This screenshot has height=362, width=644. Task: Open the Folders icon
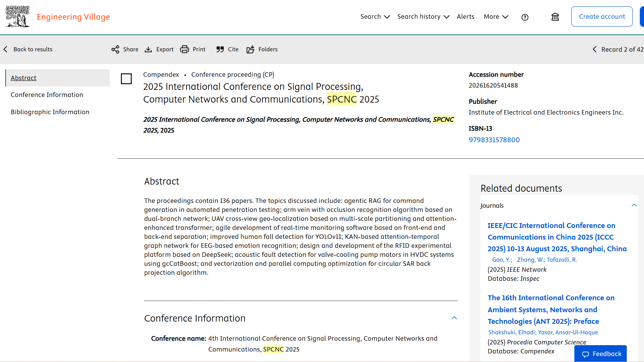tap(250, 49)
